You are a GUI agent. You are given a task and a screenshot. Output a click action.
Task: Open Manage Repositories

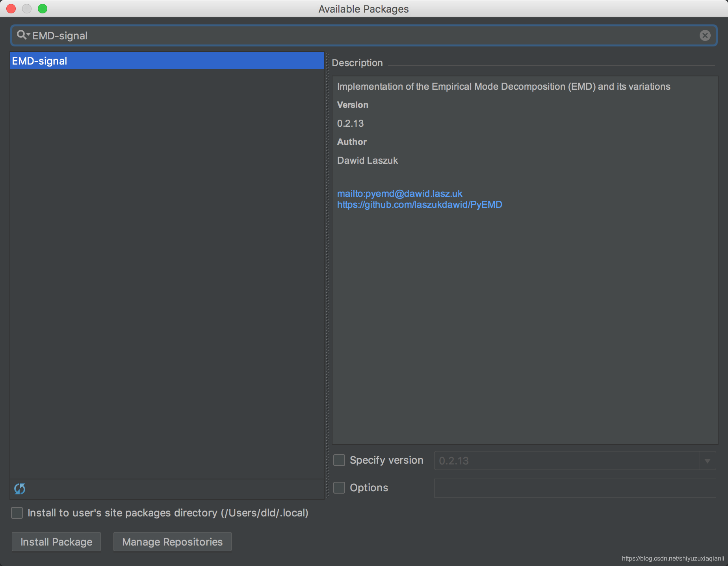tap(173, 542)
